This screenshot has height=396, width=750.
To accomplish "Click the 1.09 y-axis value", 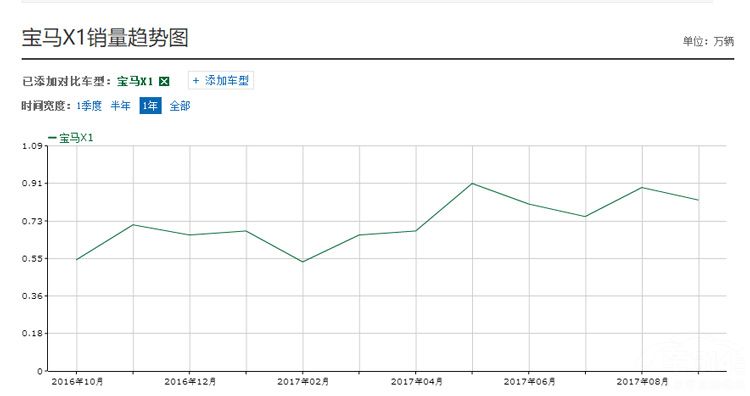I will point(32,146).
